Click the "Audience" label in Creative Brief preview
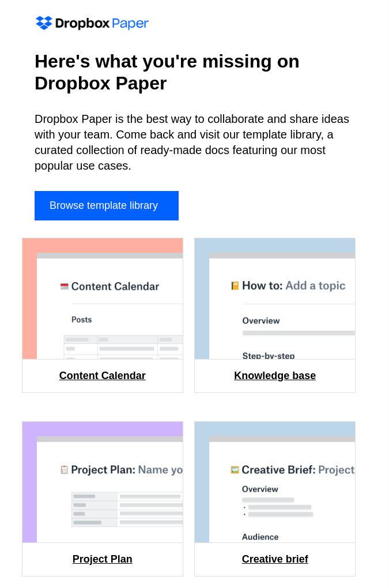The image size is (389, 588). coord(260,537)
